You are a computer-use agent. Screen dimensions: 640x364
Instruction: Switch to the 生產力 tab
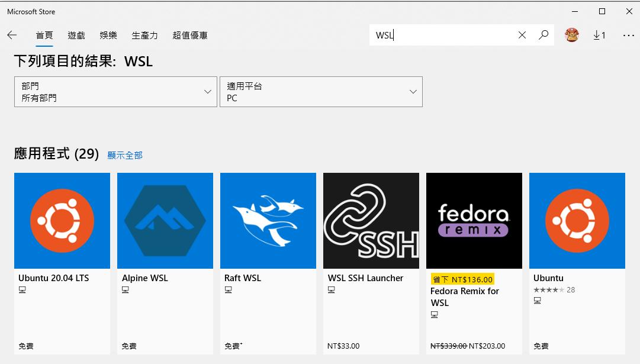click(x=144, y=36)
